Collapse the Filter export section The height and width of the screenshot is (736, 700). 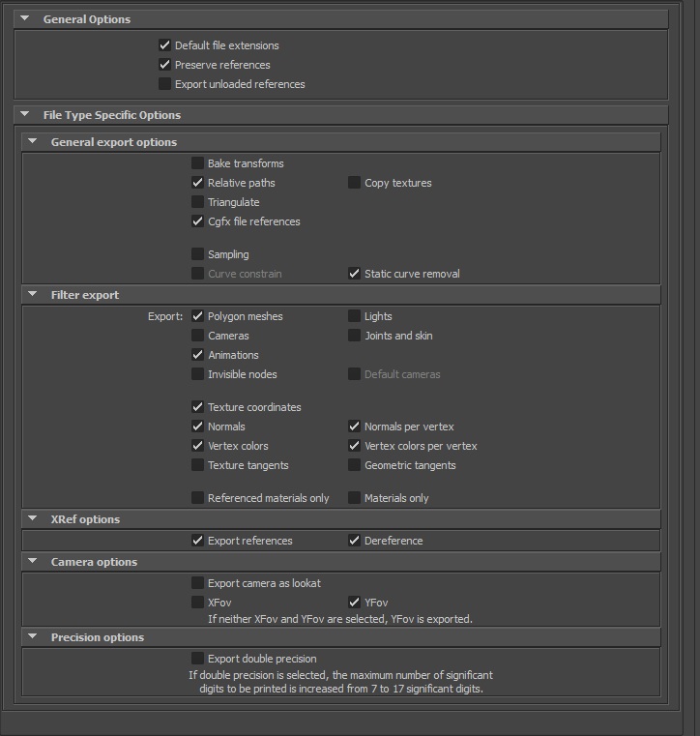coord(32,295)
